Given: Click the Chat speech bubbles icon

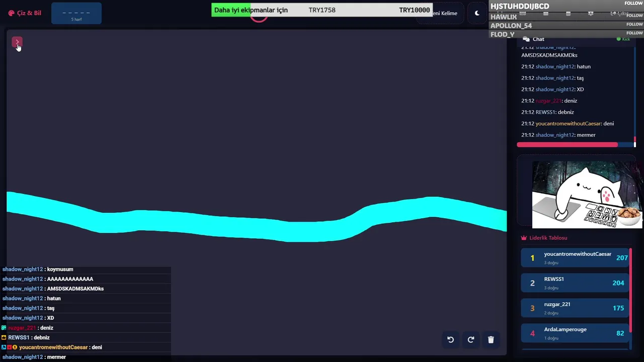Looking at the screenshot, I should (526, 39).
